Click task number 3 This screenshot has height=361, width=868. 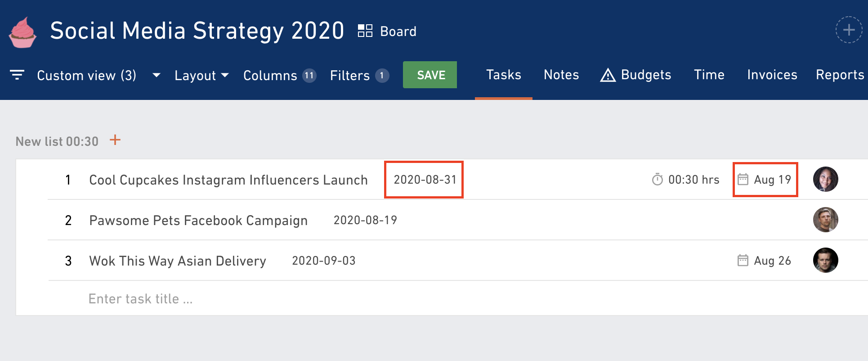(68, 261)
